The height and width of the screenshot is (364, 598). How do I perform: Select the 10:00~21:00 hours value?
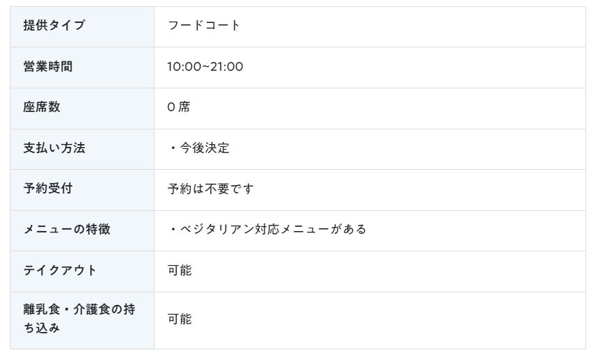point(205,67)
